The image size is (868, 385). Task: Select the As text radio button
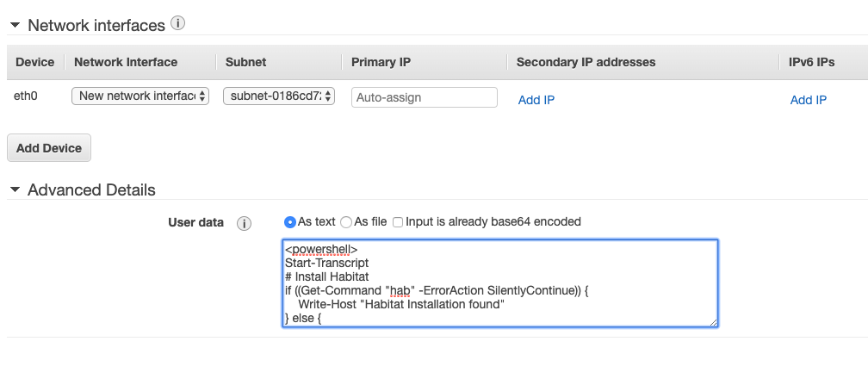[x=289, y=222]
